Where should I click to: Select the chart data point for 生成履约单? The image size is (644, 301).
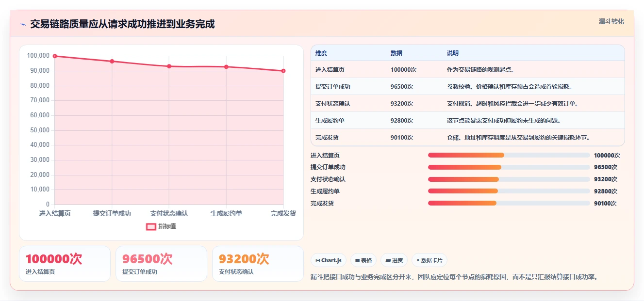[226, 67]
